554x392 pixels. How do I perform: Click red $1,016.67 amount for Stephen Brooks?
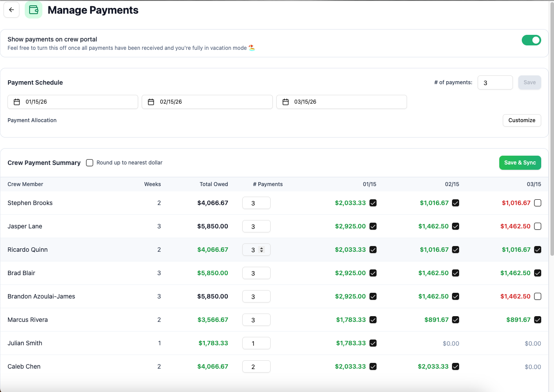(516, 203)
